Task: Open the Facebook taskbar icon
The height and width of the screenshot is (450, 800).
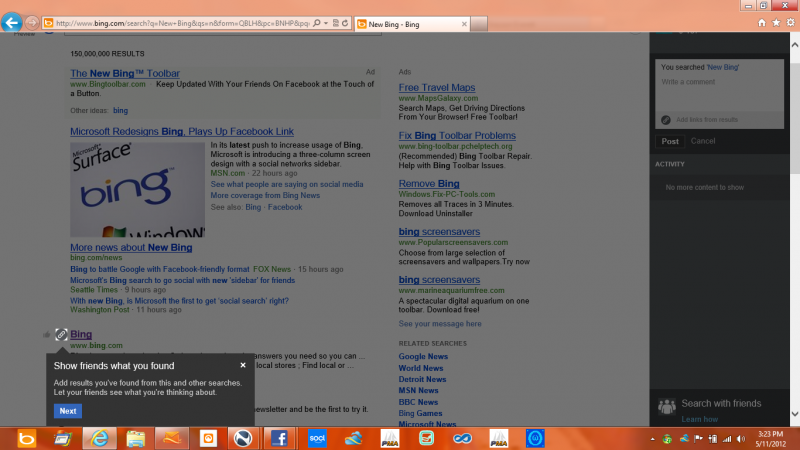Action: point(279,438)
